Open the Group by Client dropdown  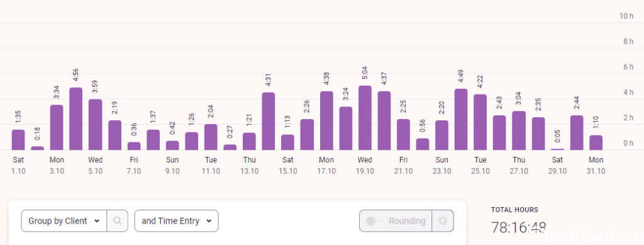(x=64, y=220)
